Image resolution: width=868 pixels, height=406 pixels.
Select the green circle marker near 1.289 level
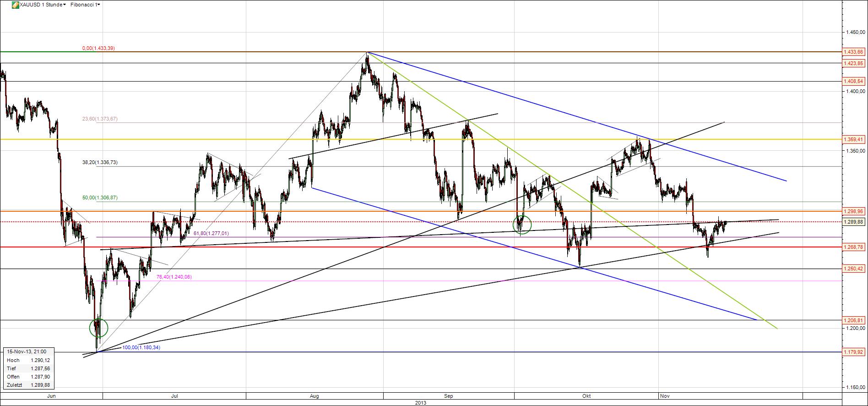522,225
